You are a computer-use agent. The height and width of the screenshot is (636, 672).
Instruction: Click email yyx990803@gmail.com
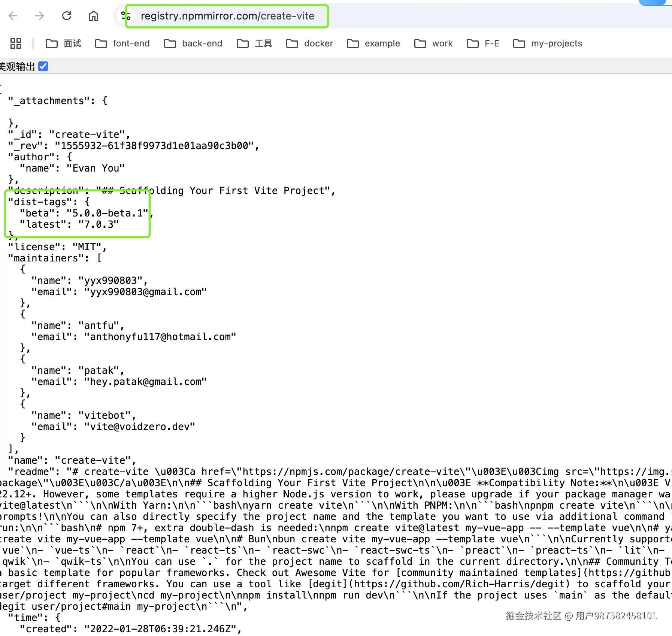[x=145, y=292]
